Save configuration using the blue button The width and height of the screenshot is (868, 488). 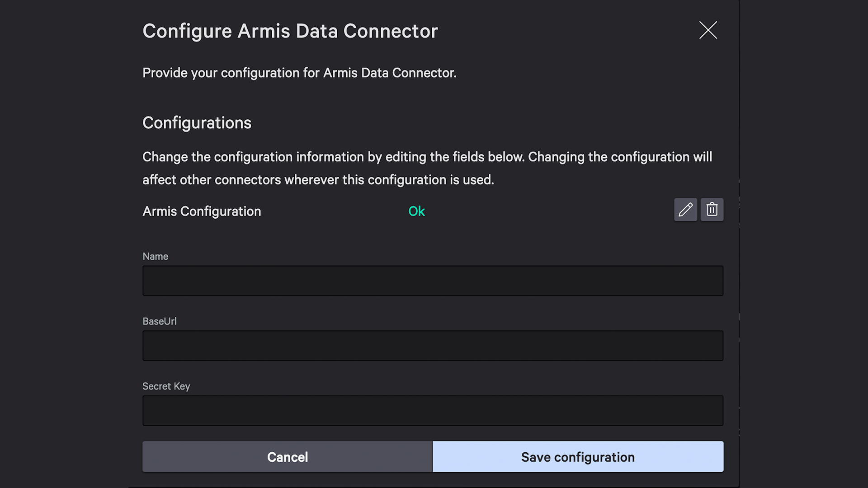pyautogui.click(x=578, y=457)
